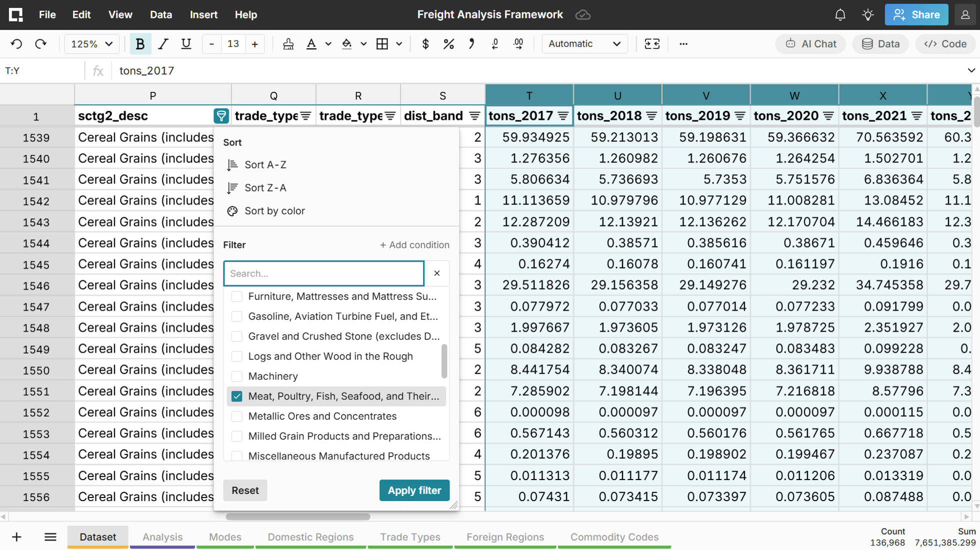Switch to the Analysis sheet tab
The width and height of the screenshot is (980, 550).
pos(162,537)
